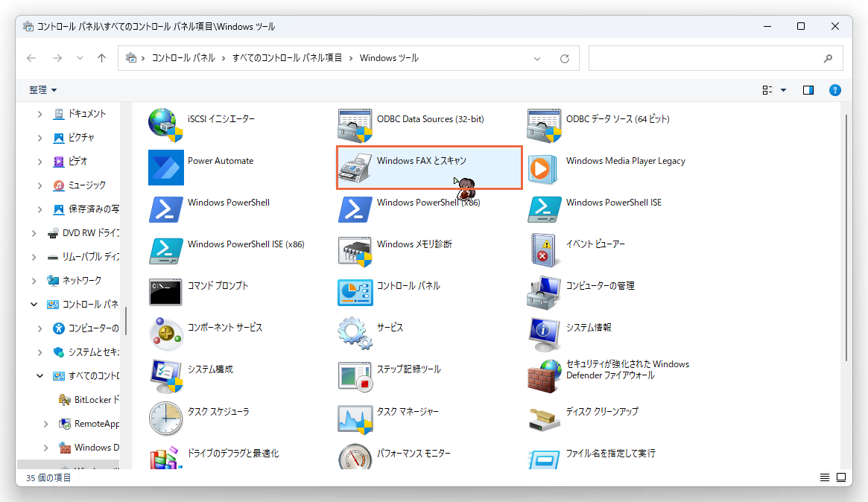Viewport: 868px width, 502px height.
Task: Select the ステップ記録ツール icon
Action: click(x=355, y=376)
